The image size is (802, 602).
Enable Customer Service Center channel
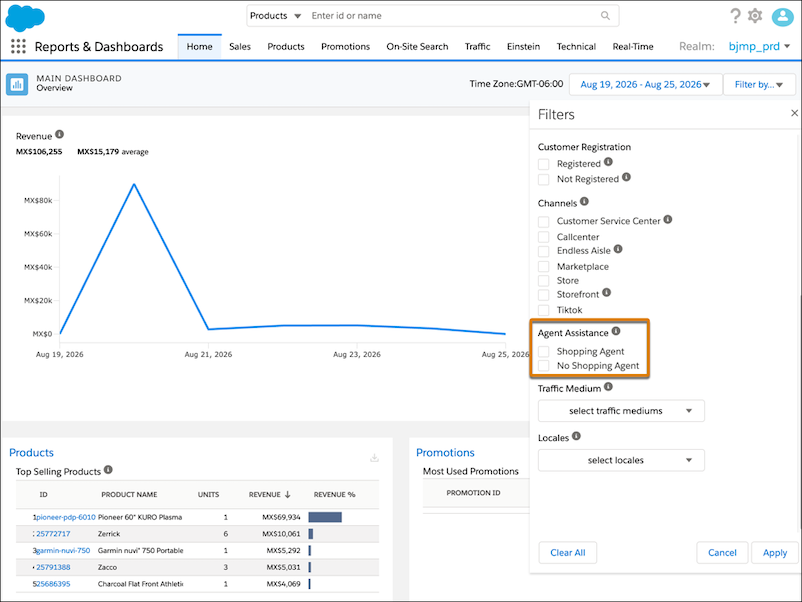(x=544, y=222)
